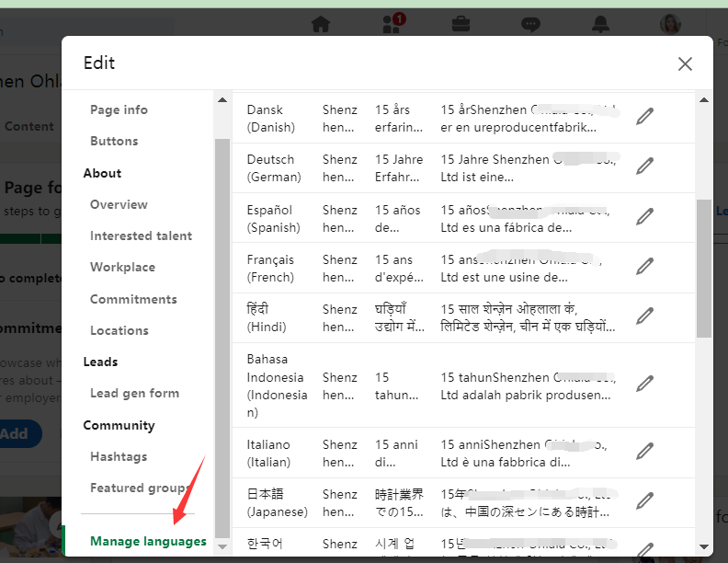Open Lead gen form section

click(x=134, y=394)
